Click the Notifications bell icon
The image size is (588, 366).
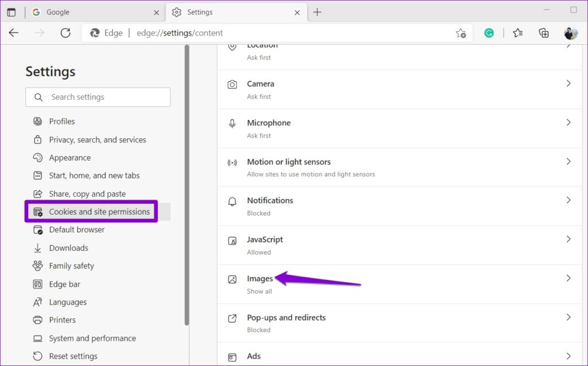pyautogui.click(x=232, y=200)
